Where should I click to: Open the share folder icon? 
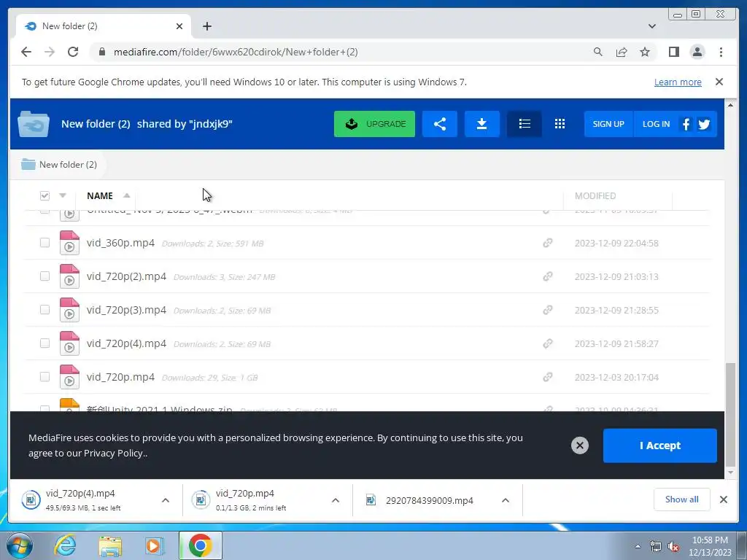point(440,124)
